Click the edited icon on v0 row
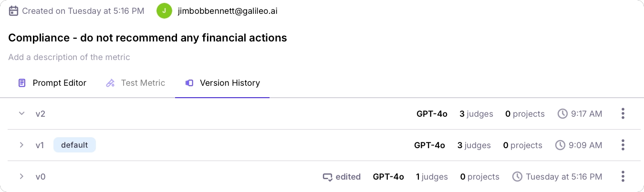The image size is (644, 192). pyautogui.click(x=327, y=177)
